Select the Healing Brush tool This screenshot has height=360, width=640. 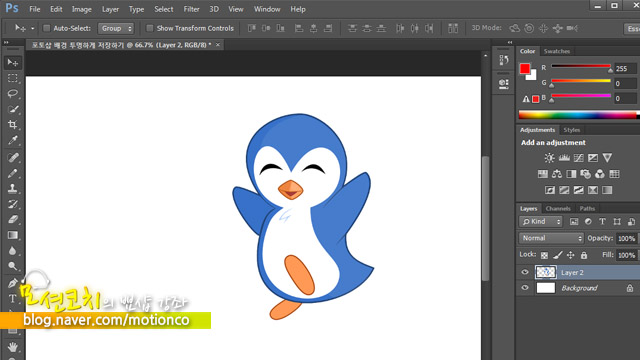tap(13, 158)
